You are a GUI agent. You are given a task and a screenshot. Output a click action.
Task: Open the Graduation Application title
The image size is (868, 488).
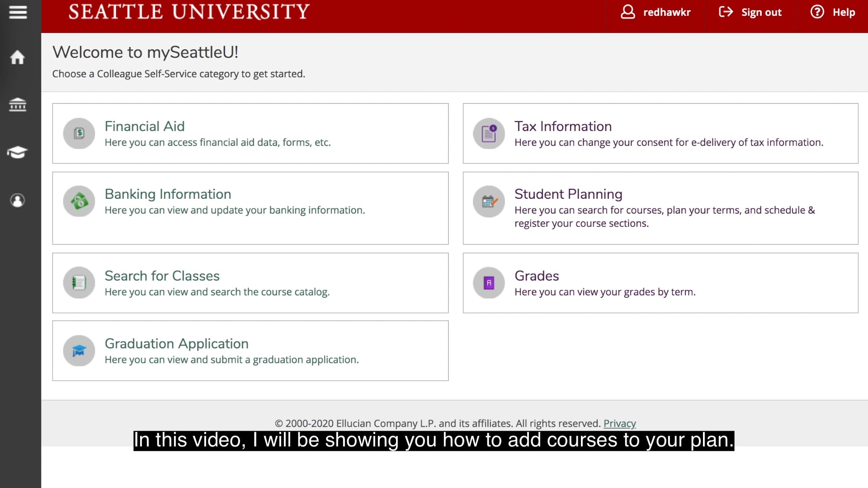coord(177,343)
